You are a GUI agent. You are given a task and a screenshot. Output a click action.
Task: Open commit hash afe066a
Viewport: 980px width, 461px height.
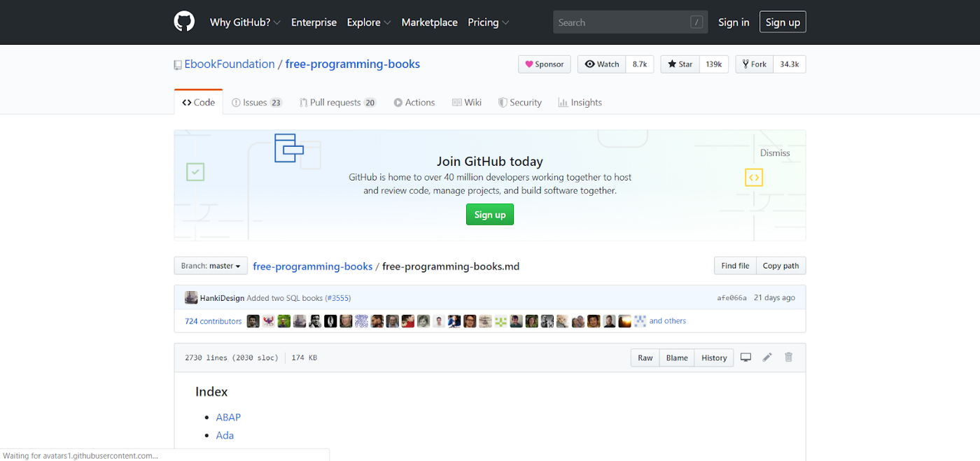click(731, 298)
